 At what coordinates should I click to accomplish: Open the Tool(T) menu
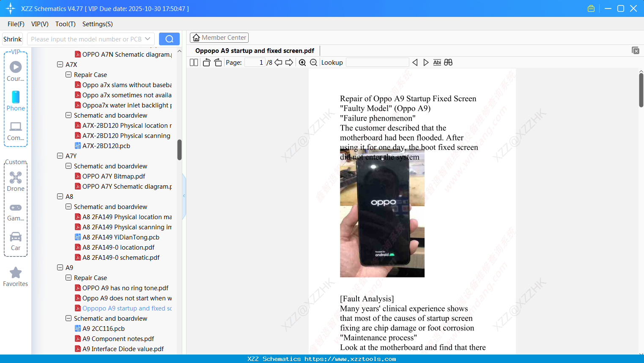(65, 24)
